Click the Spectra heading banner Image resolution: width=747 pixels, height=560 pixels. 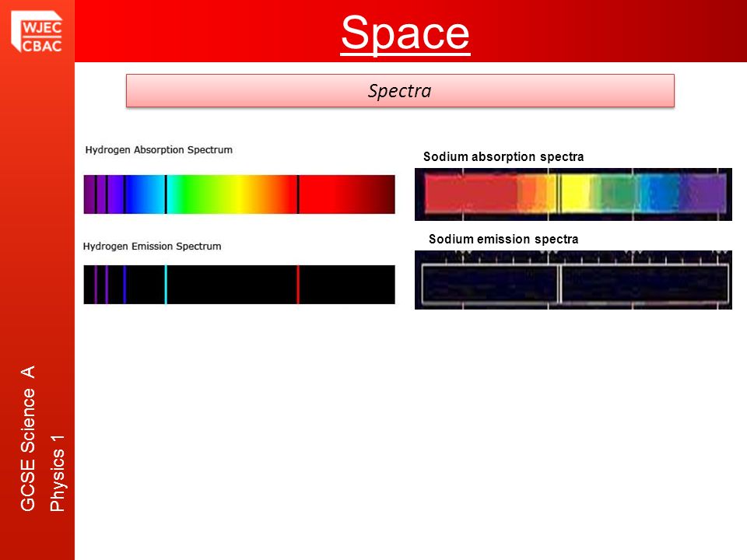point(400,90)
